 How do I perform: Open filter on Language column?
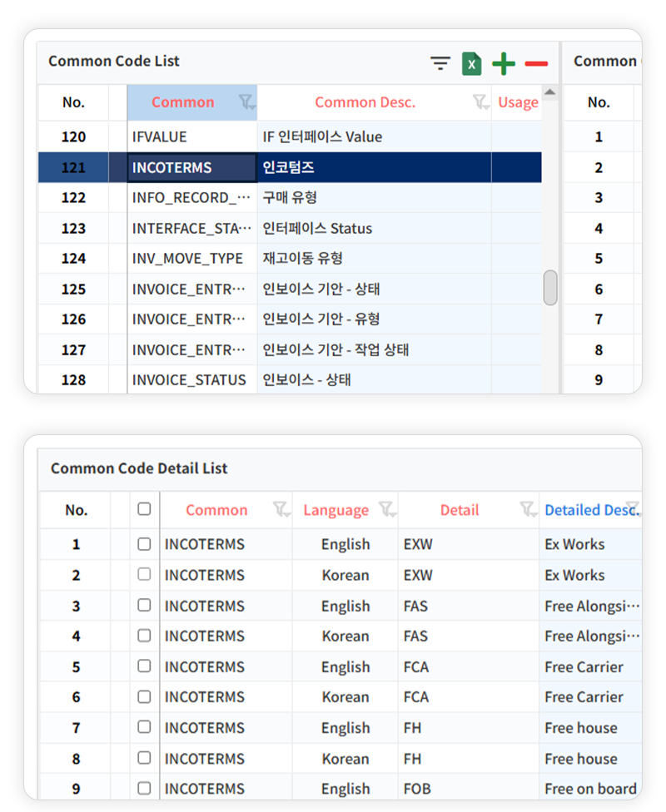[x=386, y=509]
